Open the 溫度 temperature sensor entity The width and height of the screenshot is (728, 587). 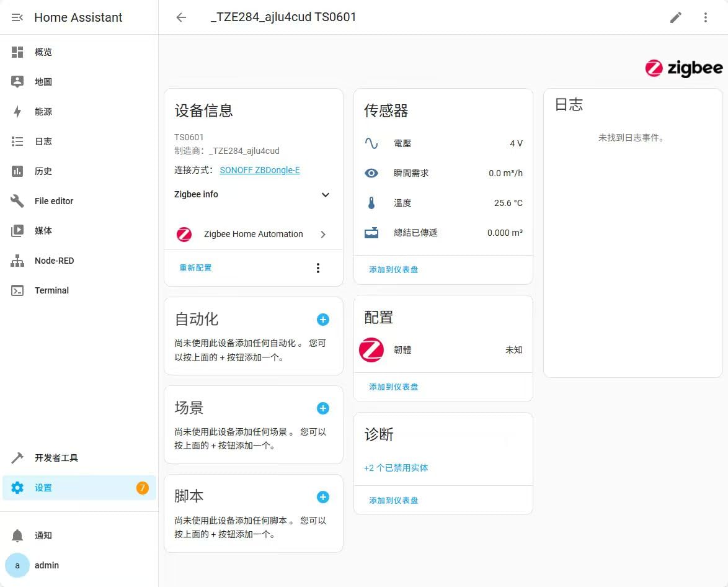443,203
